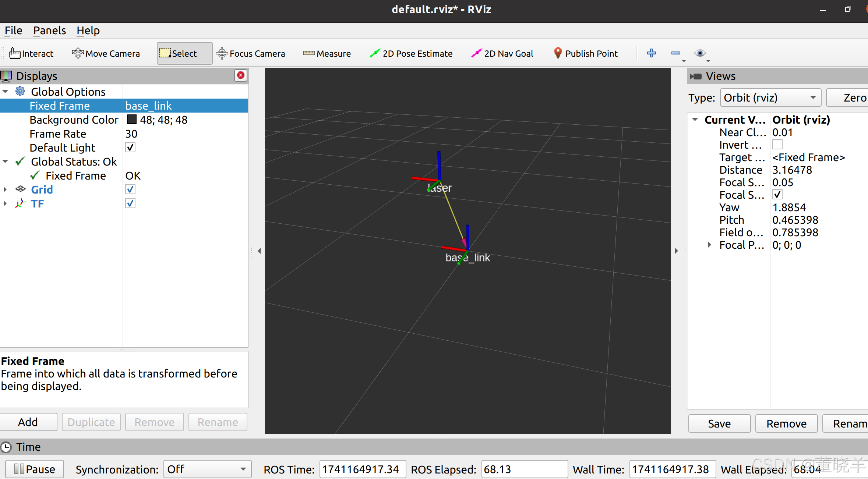Screen dimensions: 868x479
Task: Toggle the Default Light checkbox
Action: [130, 148]
